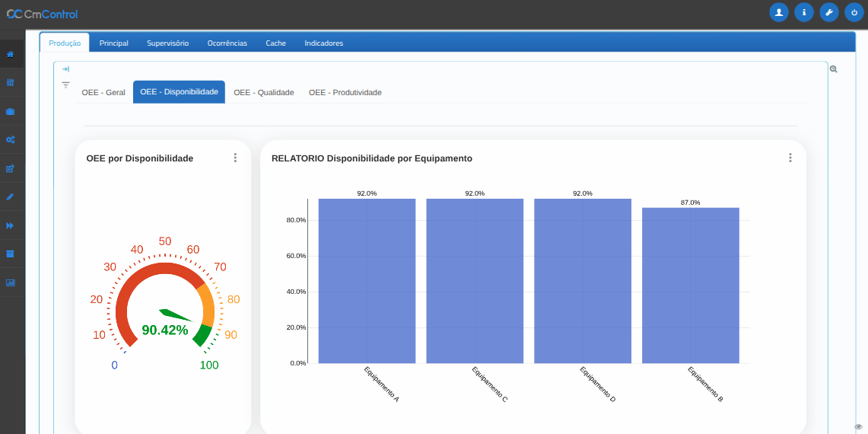Click the power logout button
The width and height of the screenshot is (868, 434).
tap(854, 12)
